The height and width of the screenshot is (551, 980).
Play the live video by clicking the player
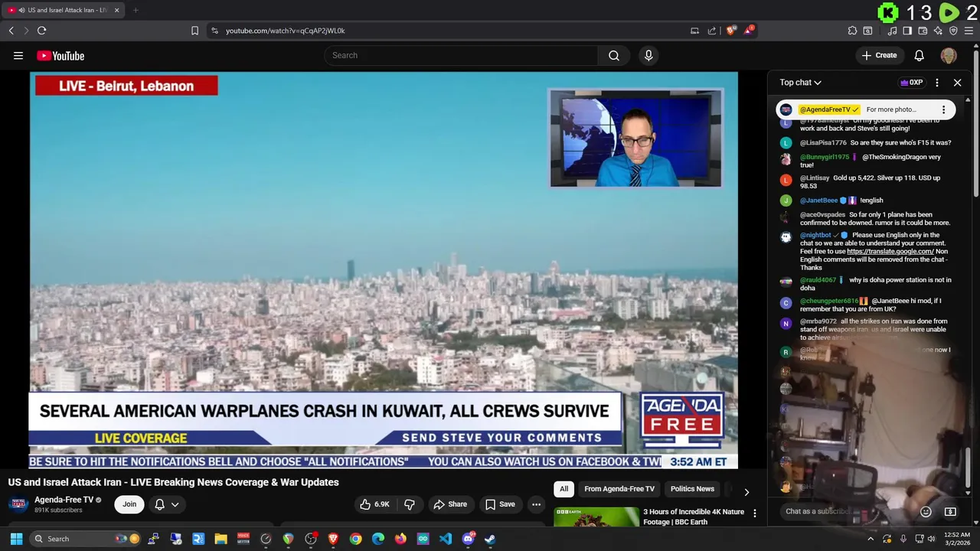(x=384, y=270)
